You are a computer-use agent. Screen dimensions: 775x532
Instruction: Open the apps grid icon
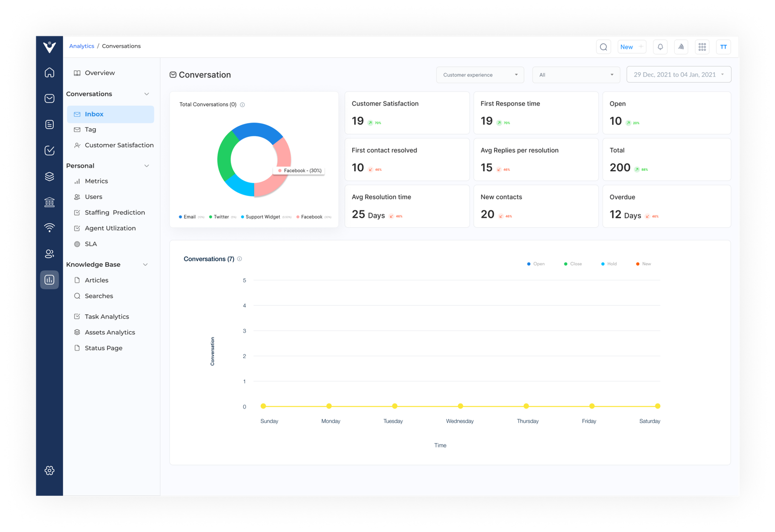(x=702, y=47)
